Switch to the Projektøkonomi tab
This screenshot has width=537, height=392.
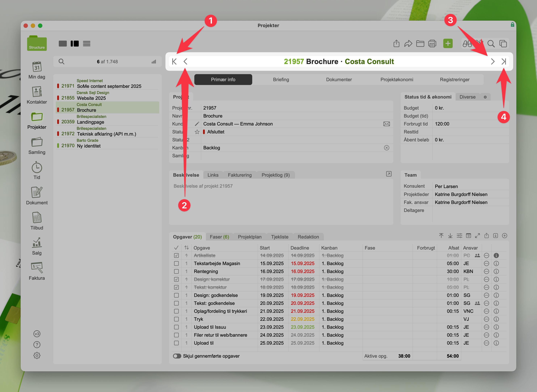point(397,80)
